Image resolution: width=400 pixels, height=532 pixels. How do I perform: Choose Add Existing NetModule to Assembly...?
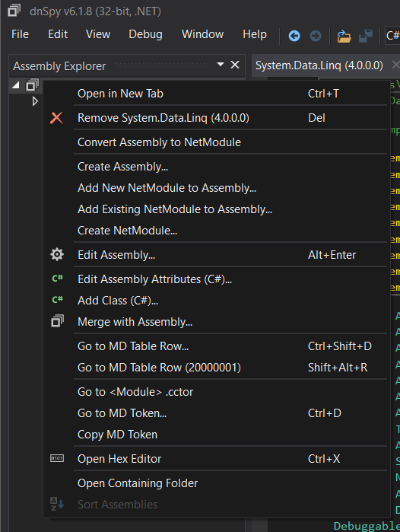pyautogui.click(x=215, y=209)
